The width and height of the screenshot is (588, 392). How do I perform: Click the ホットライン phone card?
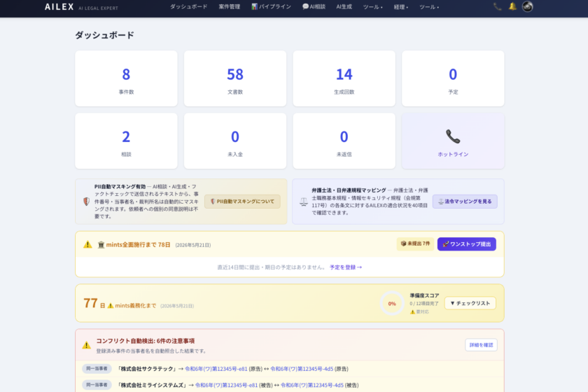453,141
